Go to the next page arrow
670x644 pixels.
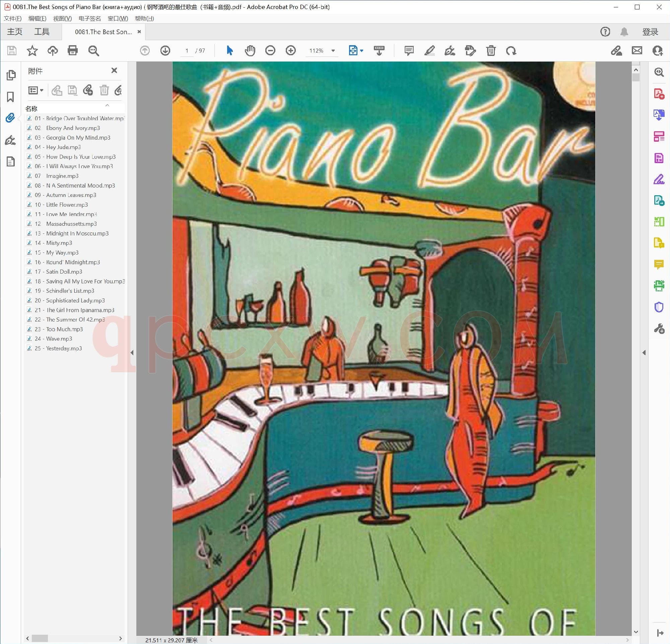(x=165, y=51)
